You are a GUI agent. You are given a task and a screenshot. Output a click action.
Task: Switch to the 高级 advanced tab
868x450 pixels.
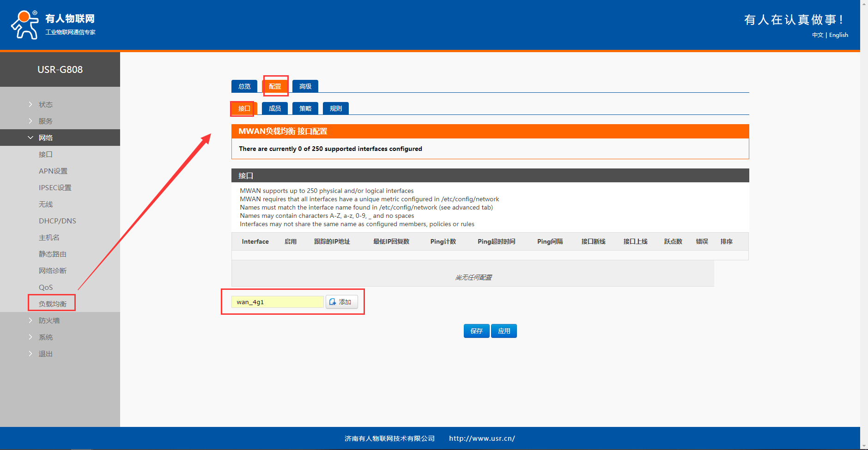(305, 86)
